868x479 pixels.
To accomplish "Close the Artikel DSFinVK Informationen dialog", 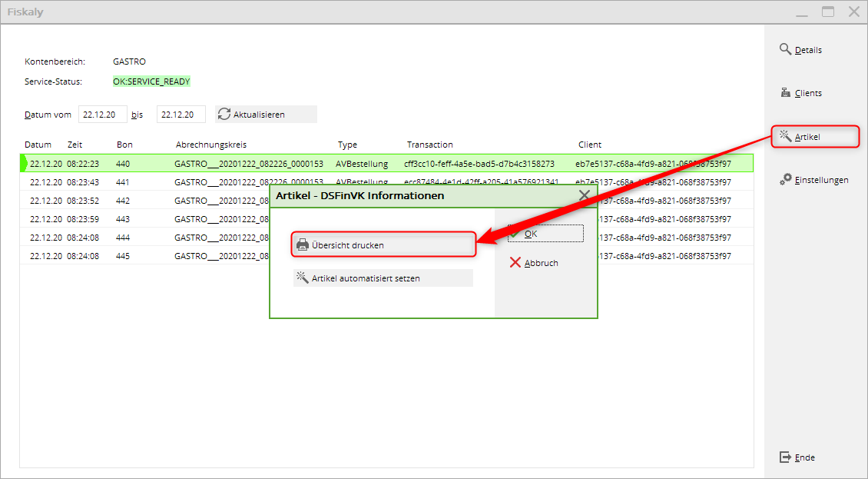I will 584,195.
